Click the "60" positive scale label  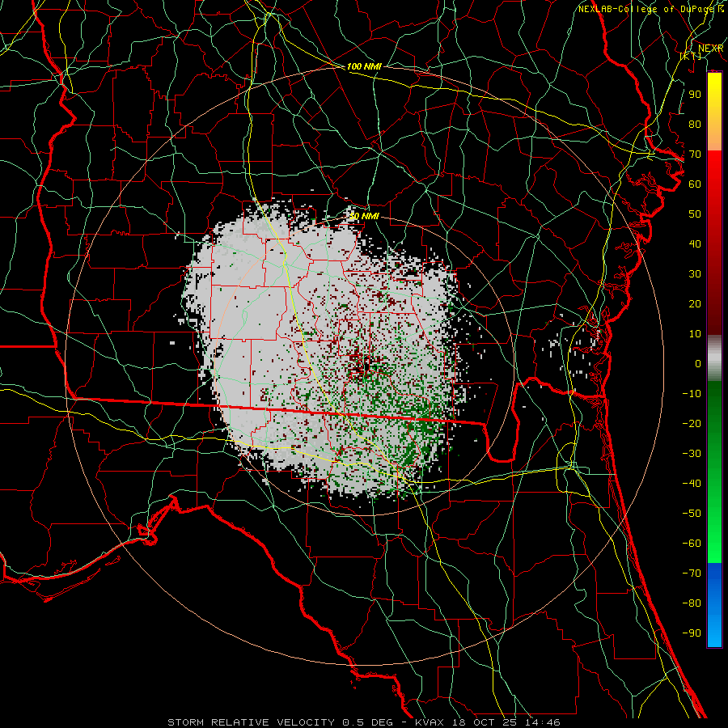[x=695, y=184]
